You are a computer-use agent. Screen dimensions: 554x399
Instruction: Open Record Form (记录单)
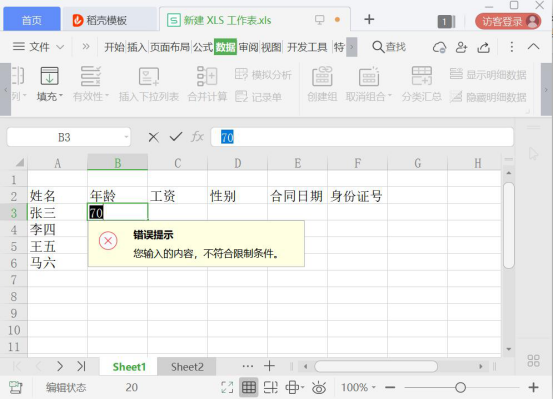point(258,96)
